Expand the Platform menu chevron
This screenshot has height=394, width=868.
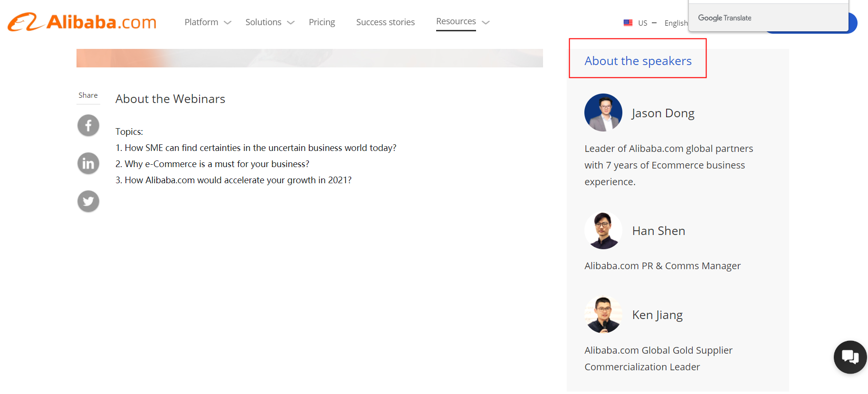pyautogui.click(x=228, y=22)
